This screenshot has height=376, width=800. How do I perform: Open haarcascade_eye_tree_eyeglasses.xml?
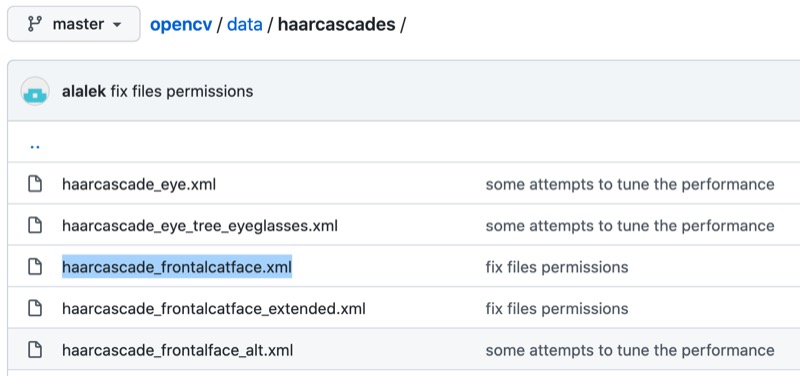199,225
